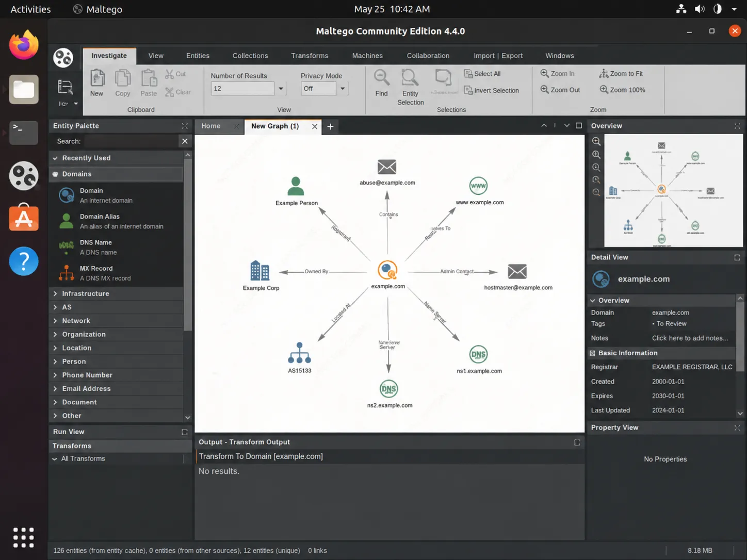Collapse the Overview section in Detail View
This screenshot has width=747, height=560.
coord(593,301)
